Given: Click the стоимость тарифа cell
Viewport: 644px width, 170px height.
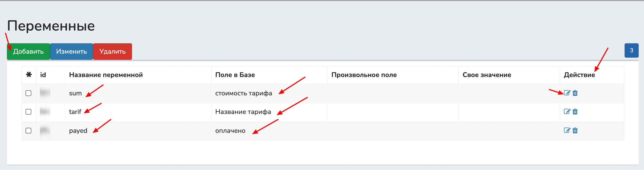Looking at the screenshot, I should (x=243, y=93).
